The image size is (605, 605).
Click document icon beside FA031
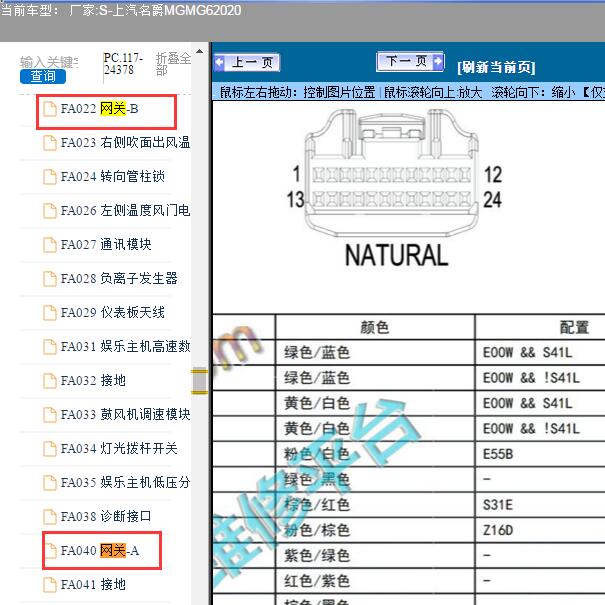49,346
